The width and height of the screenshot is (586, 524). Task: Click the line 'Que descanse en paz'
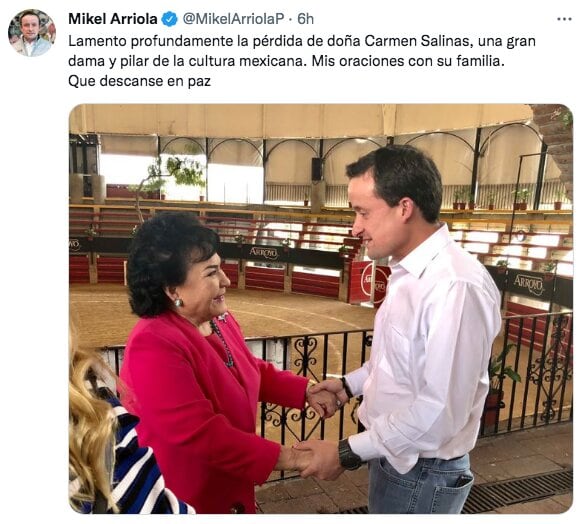pos(139,81)
